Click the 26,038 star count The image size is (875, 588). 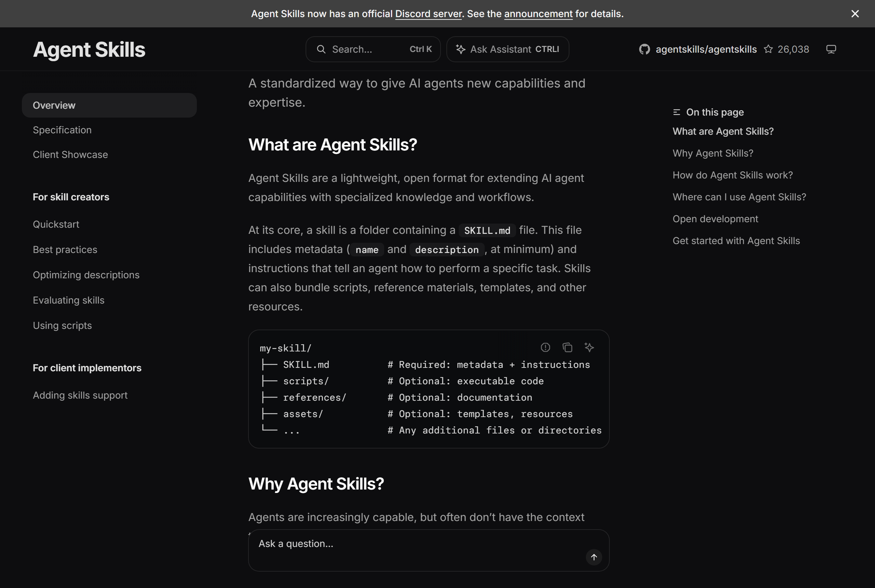tap(793, 49)
